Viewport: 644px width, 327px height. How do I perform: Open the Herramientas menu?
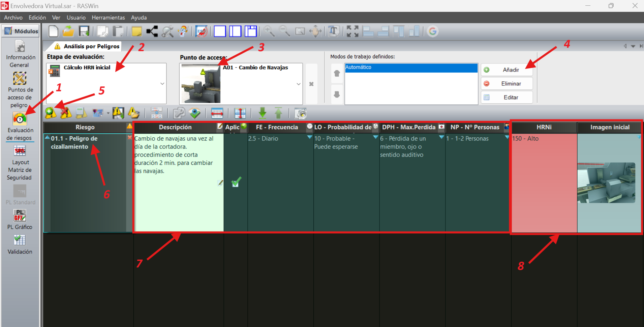(x=108, y=18)
